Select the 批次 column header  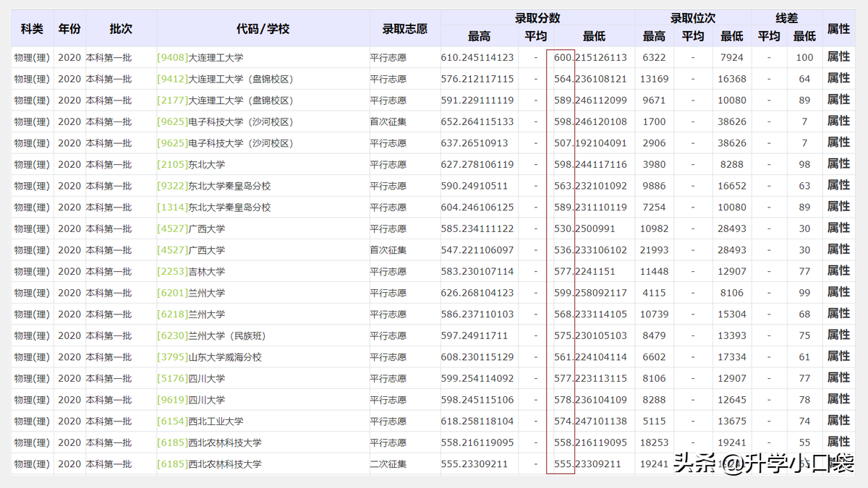point(121,29)
